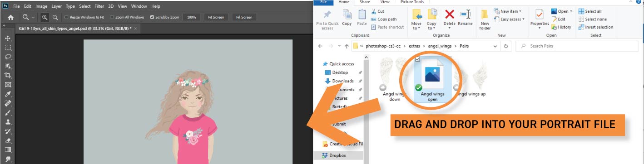Select the History Brush tool
The image size is (644, 164).
click(8, 131)
